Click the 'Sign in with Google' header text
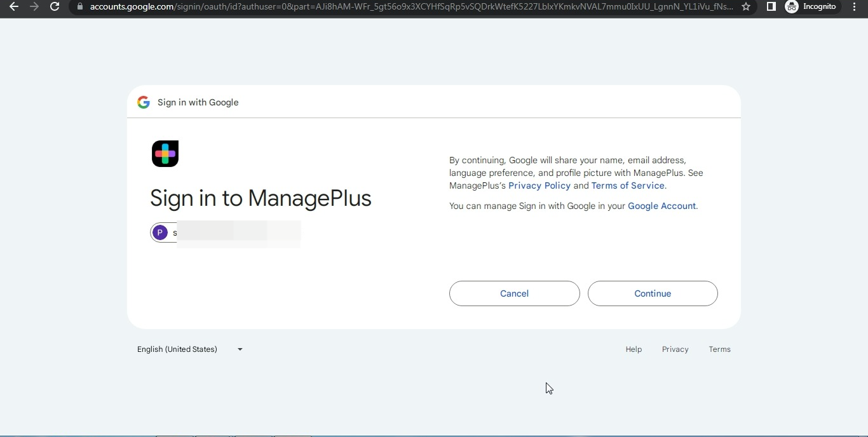This screenshot has height=437, width=868. 198,102
